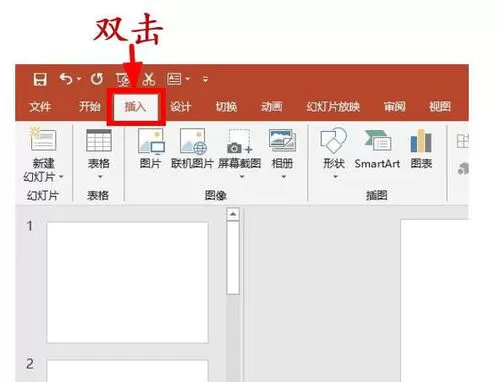
Task: Expand the 表格 dropdown arrow
Action: click(99, 177)
